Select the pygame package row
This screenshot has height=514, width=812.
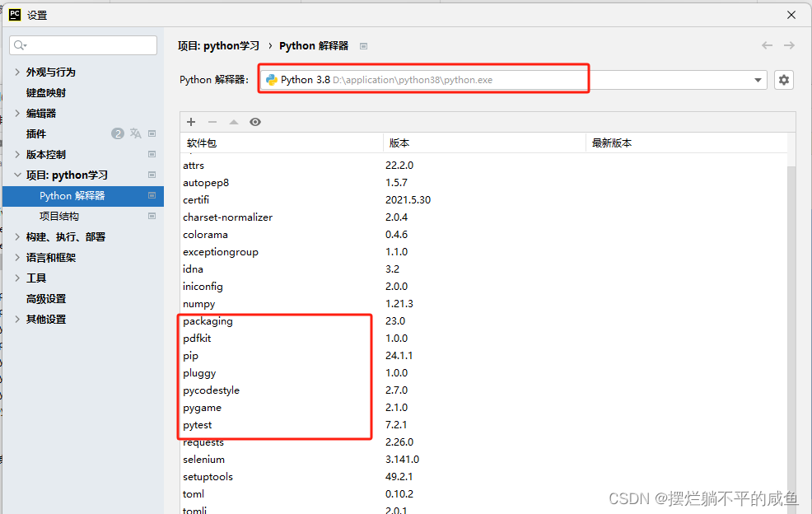[483, 407]
